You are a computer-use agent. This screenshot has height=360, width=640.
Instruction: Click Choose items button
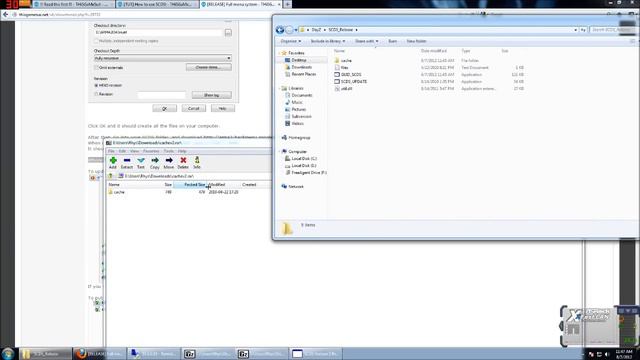209,67
